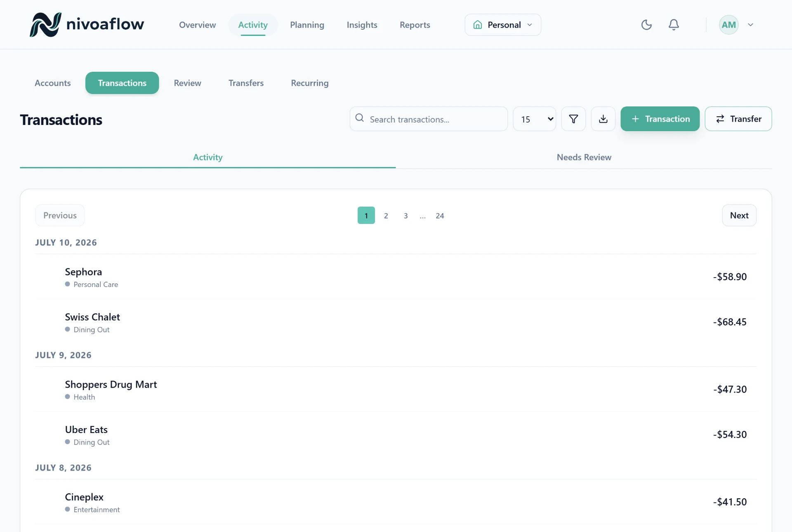Jump to page 24
This screenshot has width=792, height=532.
tap(440, 215)
